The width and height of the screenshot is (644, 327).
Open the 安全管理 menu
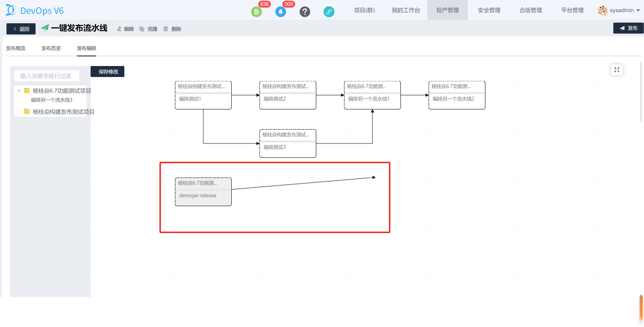[489, 10]
